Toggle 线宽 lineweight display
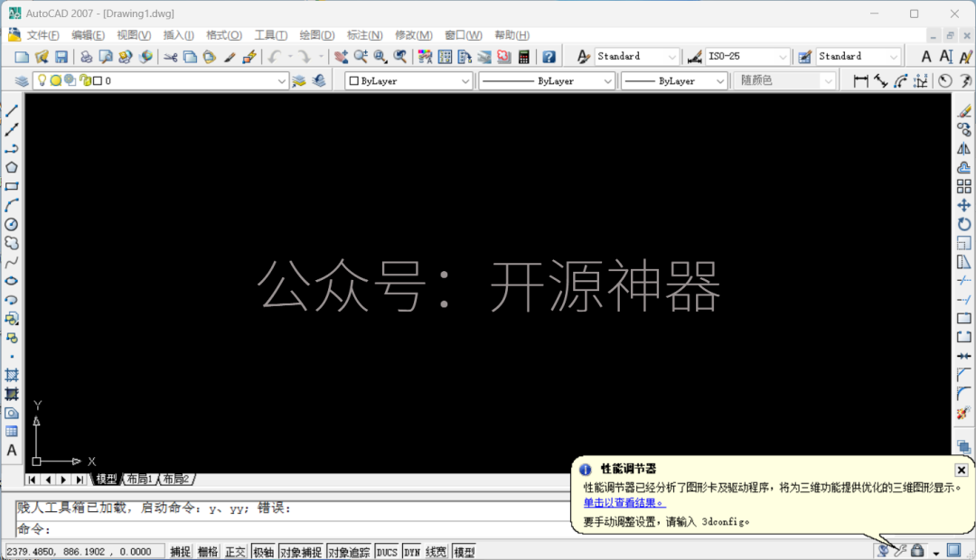Image resolution: width=976 pixels, height=560 pixels. (436, 552)
